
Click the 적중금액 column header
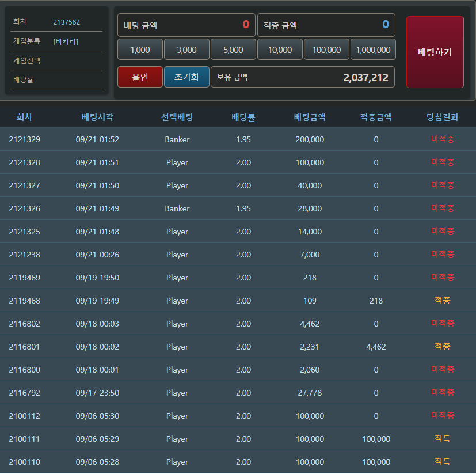tap(376, 117)
